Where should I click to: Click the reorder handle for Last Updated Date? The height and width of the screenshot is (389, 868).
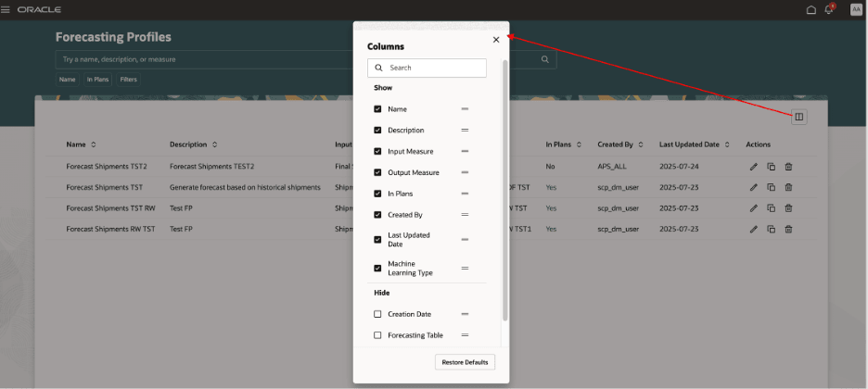[465, 239]
